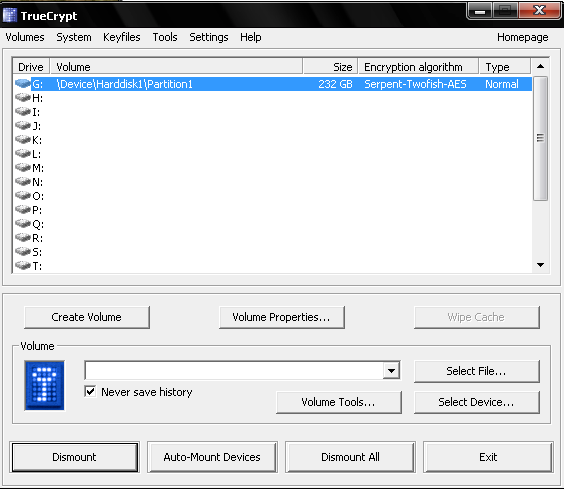Click the Dismount All button
Image resolution: width=564 pixels, height=489 pixels.
(350, 457)
